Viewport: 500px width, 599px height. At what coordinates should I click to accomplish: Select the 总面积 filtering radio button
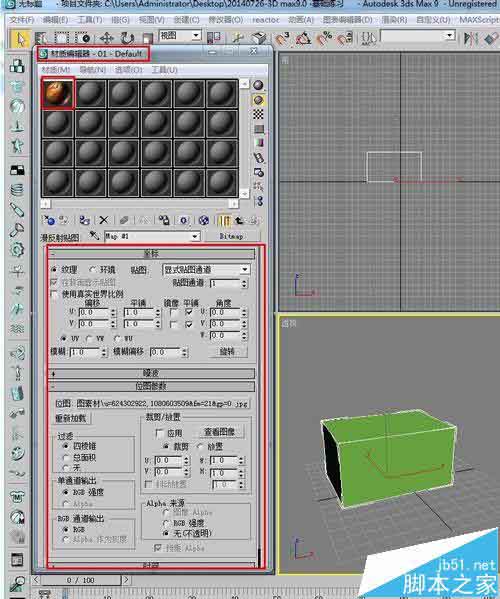[66, 457]
